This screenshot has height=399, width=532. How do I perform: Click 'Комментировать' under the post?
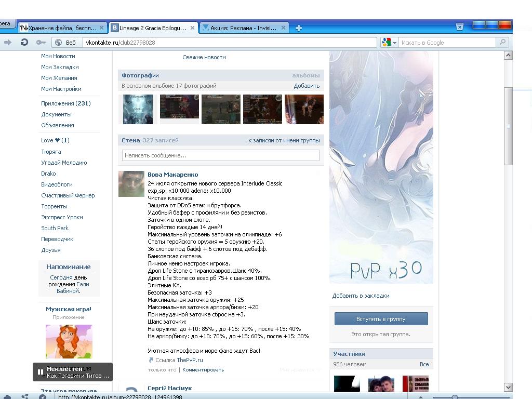pyautogui.click(x=203, y=370)
